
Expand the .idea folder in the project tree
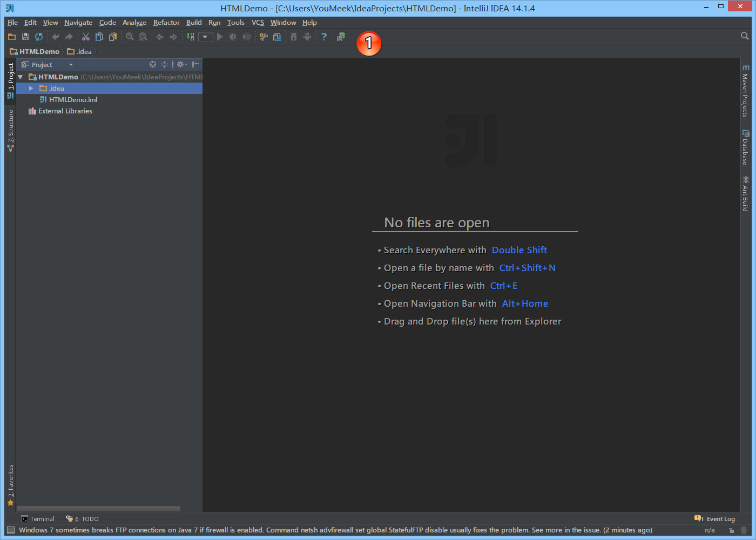pyautogui.click(x=31, y=88)
